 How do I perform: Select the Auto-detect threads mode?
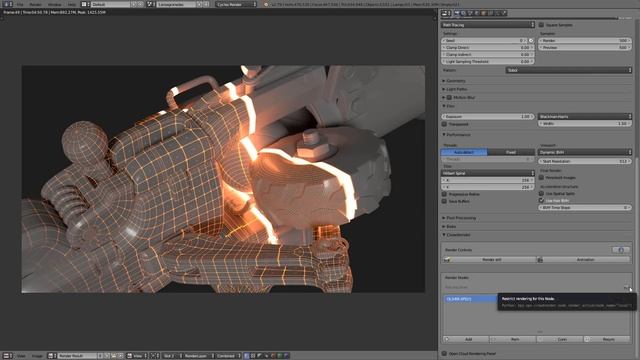(x=464, y=152)
